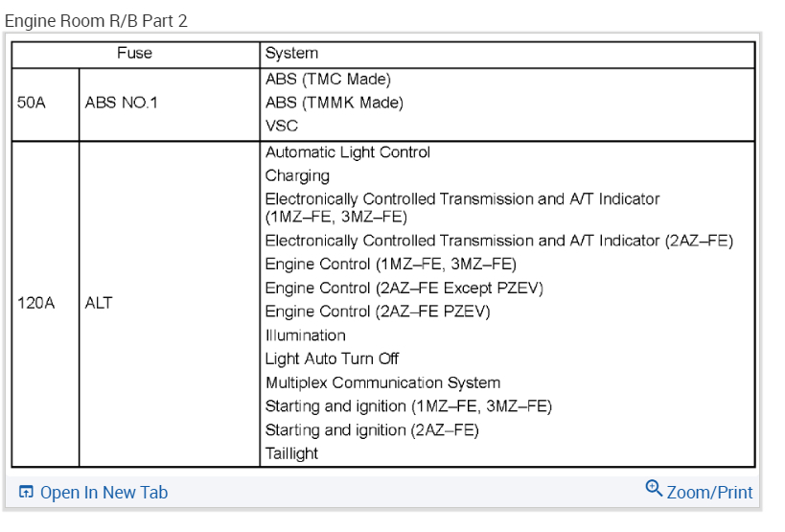Screen dimensions: 785x532
Task: Select the ABS NO.1 fuse name cell
Action: click(x=122, y=103)
